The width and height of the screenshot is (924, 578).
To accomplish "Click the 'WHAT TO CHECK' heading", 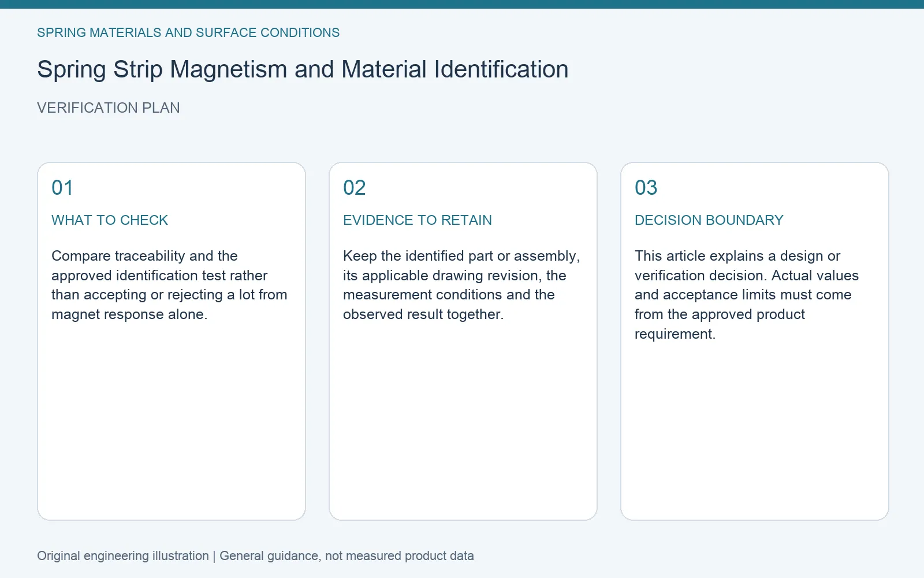I will point(110,220).
